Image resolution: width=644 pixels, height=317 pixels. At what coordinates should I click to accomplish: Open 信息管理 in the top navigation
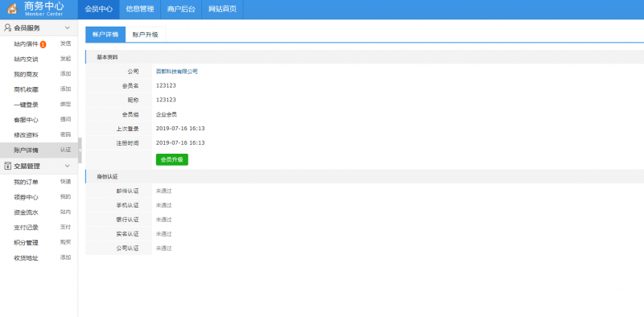140,10
